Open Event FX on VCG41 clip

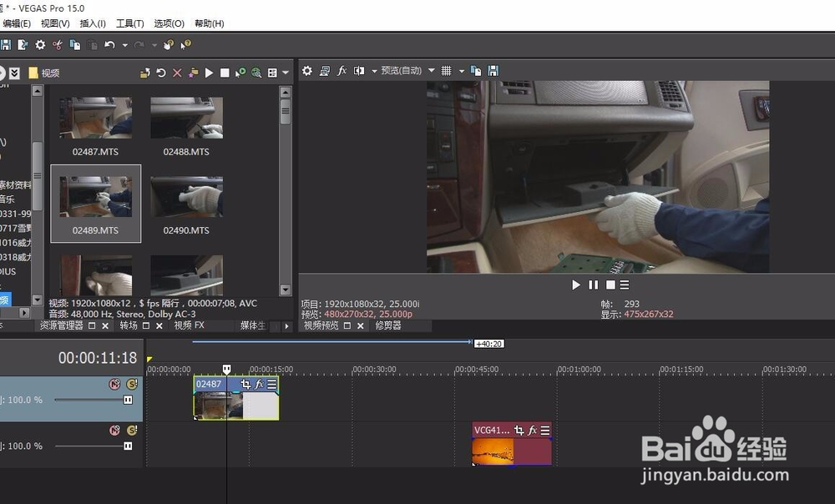tap(532, 430)
